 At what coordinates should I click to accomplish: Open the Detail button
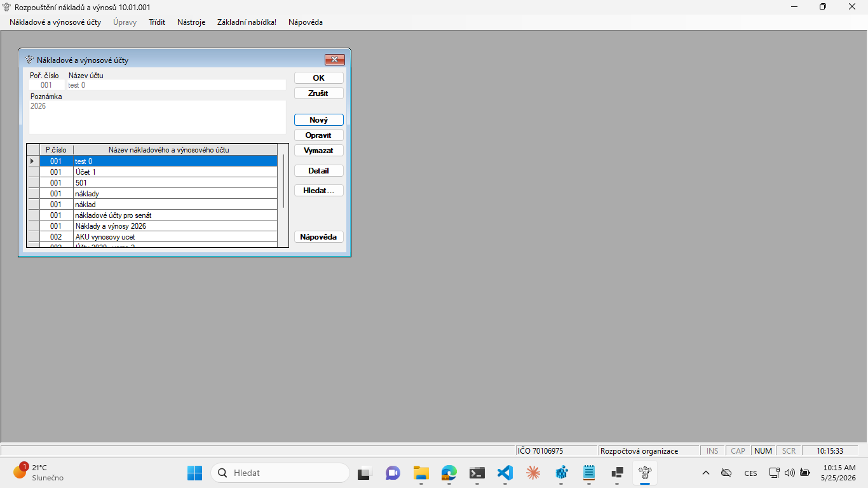(x=319, y=171)
